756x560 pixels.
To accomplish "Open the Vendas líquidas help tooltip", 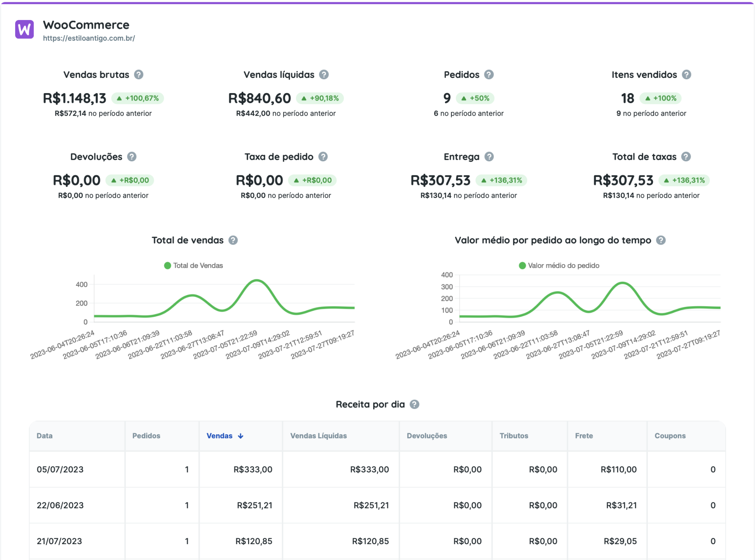I will pyautogui.click(x=324, y=75).
